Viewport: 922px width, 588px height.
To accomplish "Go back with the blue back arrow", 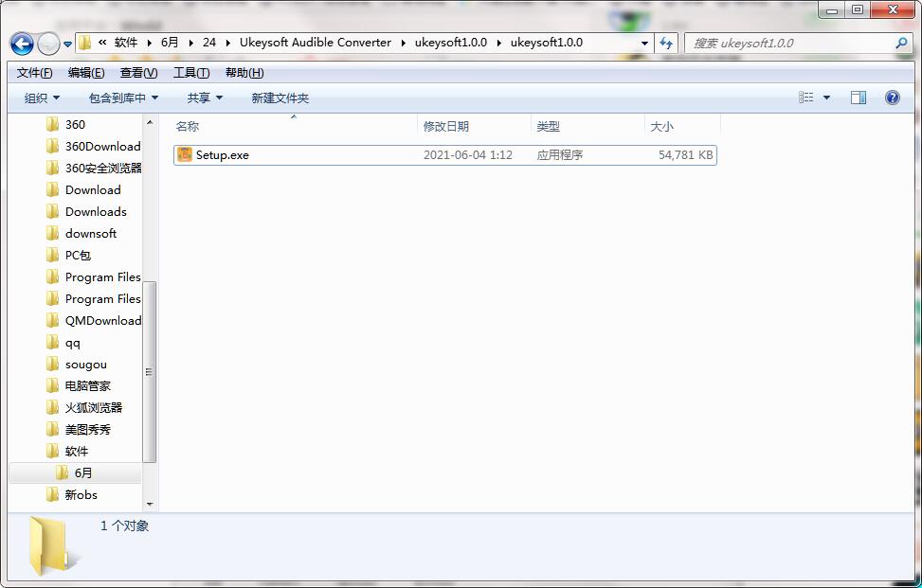I will 22,44.
